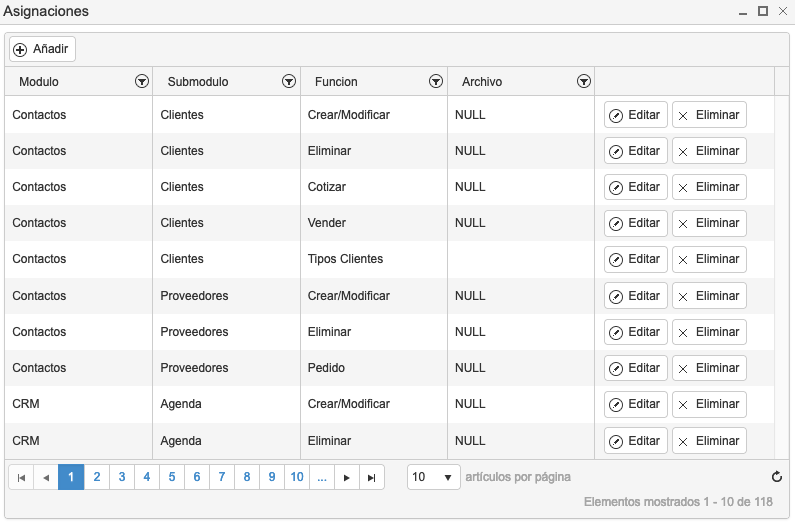Click the Añadir button
The height and width of the screenshot is (525, 795).
pos(43,49)
